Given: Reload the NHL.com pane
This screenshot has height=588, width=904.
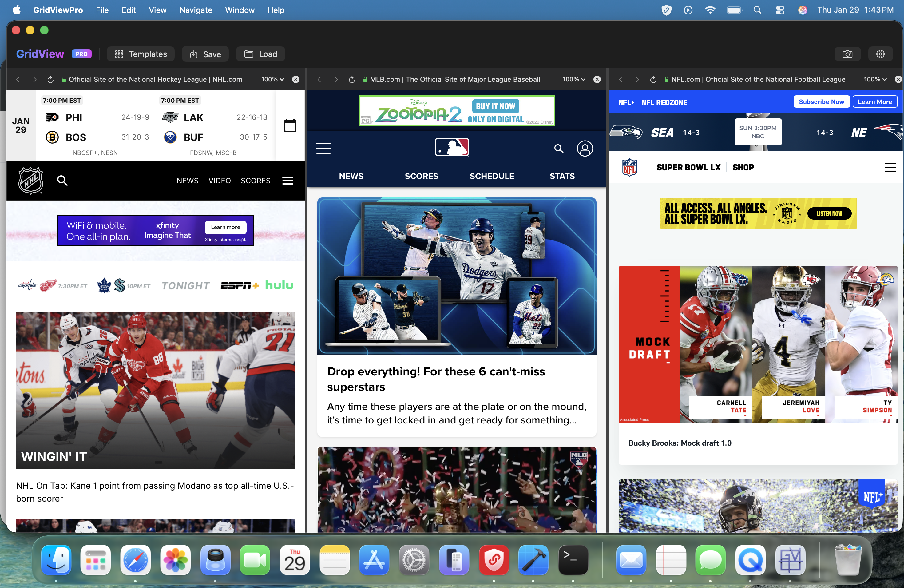Looking at the screenshot, I should (50, 79).
